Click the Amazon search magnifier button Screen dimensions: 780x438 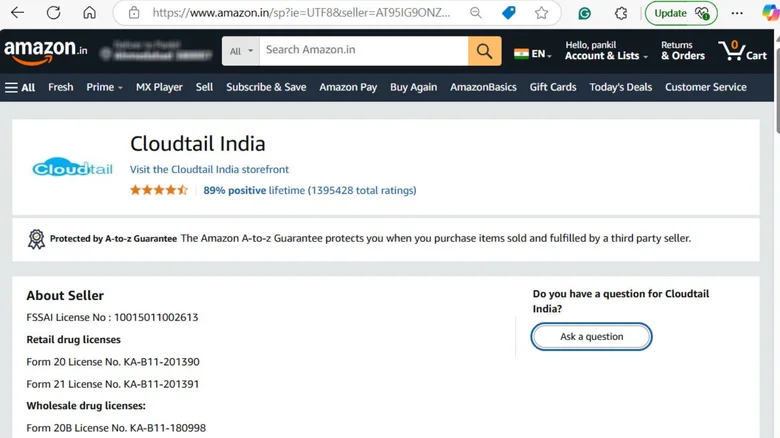(x=484, y=51)
